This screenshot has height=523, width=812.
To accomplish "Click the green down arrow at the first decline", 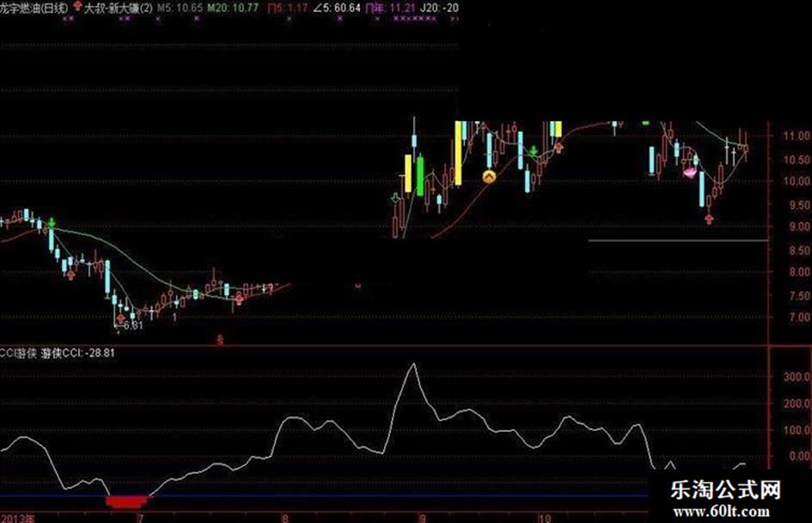I will tap(52, 223).
